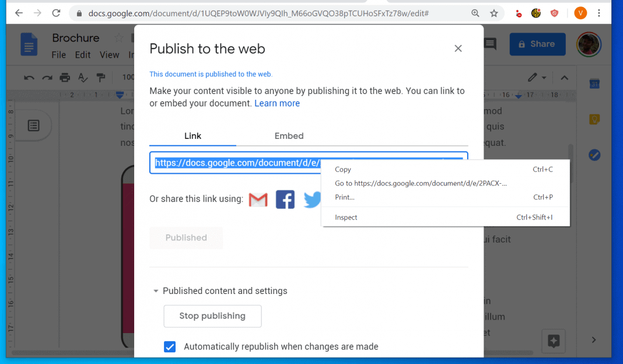The image size is (623, 364).
Task: Select the Print icon in the toolbar
Action: pos(65,77)
